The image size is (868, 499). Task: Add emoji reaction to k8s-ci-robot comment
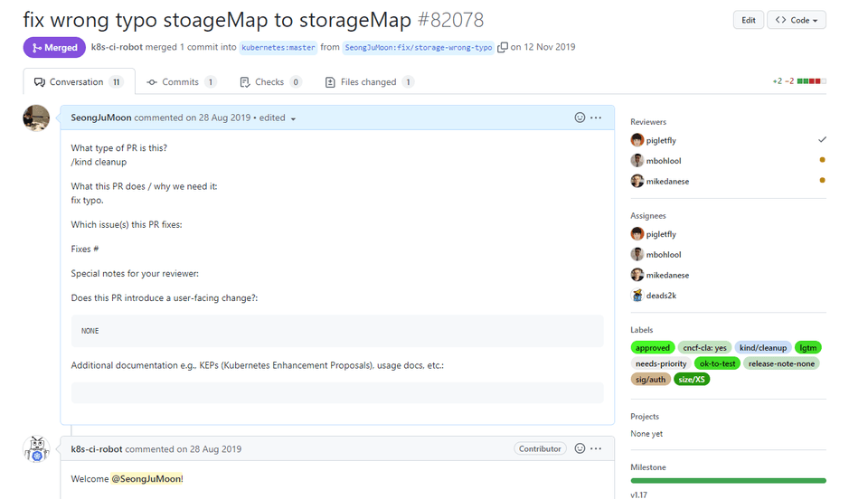(x=580, y=448)
